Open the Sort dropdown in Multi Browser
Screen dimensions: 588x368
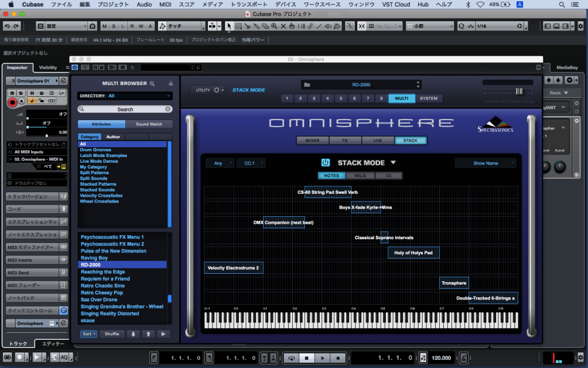(x=88, y=334)
